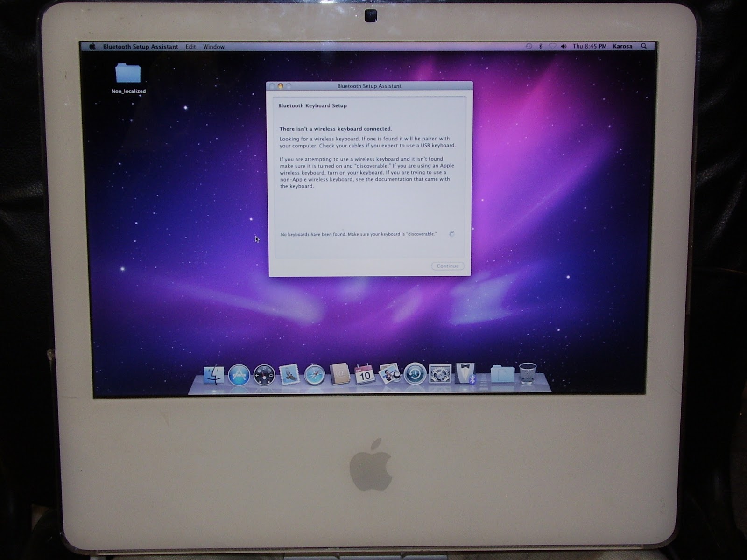Click the paragraph starting 'If you are attempting'
Viewport: 747px width, 560px height.
tap(367, 172)
